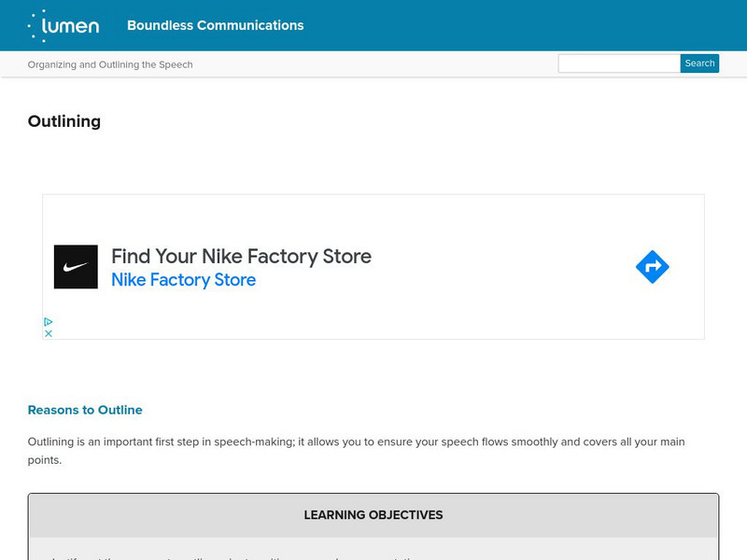This screenshot has height=560, width=747.
Task: Click the Outlining page title
Action: tap(64, 121)
